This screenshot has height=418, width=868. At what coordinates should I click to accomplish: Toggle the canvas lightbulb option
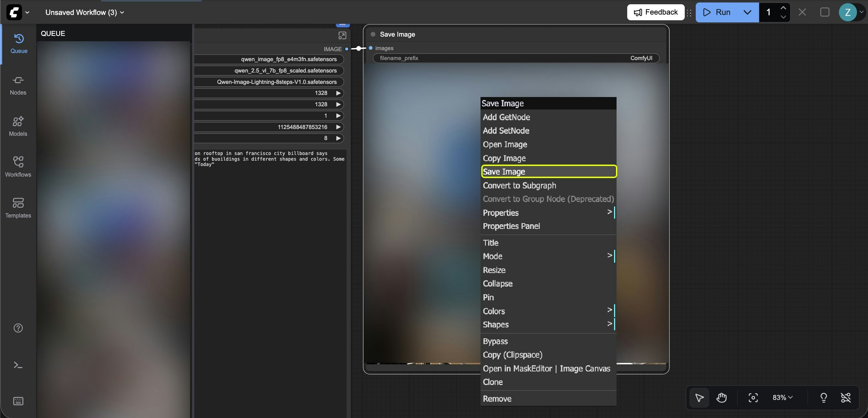[x=823, y=398]
